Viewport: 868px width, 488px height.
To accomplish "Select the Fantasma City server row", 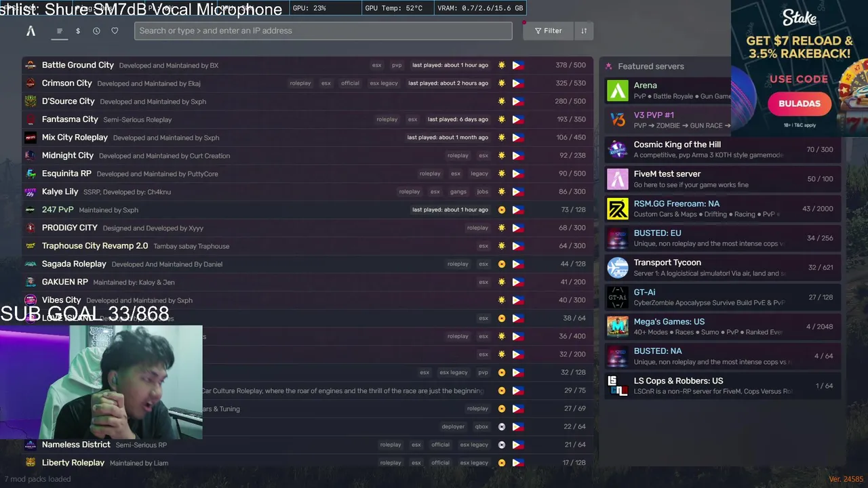I will (307, 119).
